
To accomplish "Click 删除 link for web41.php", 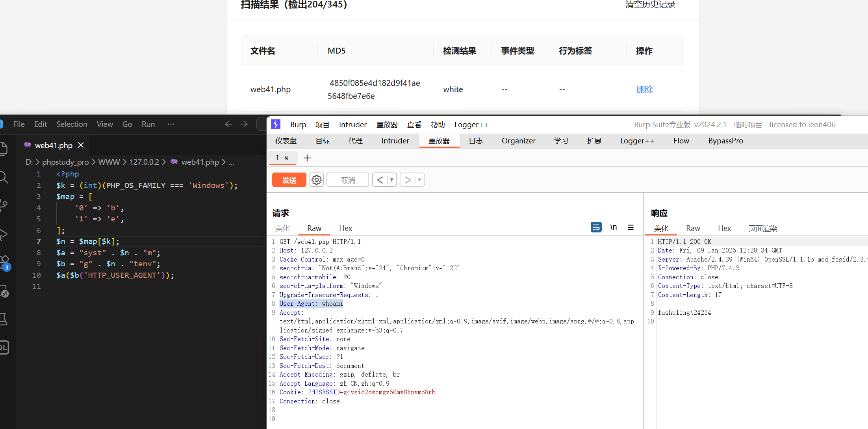I will coord(644,89).
